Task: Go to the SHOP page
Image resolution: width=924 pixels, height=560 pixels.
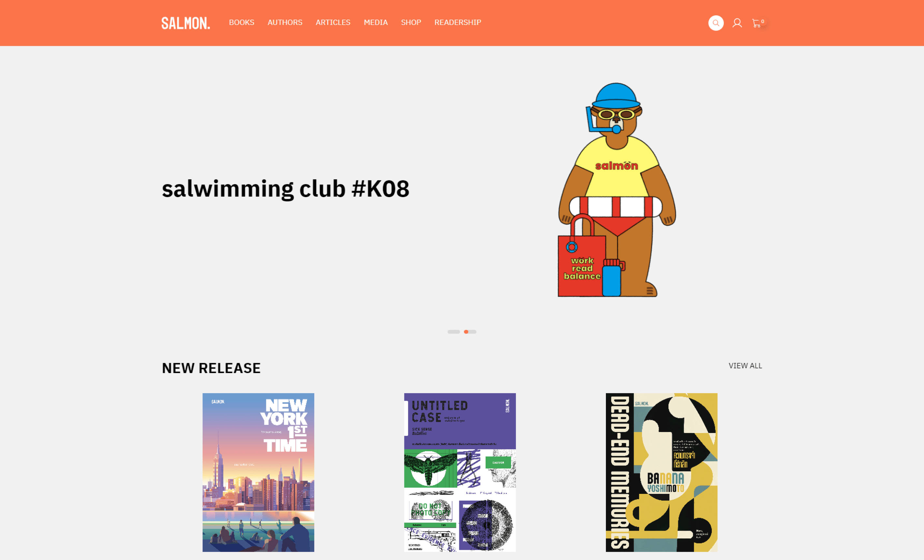Action: click(411, 22)
